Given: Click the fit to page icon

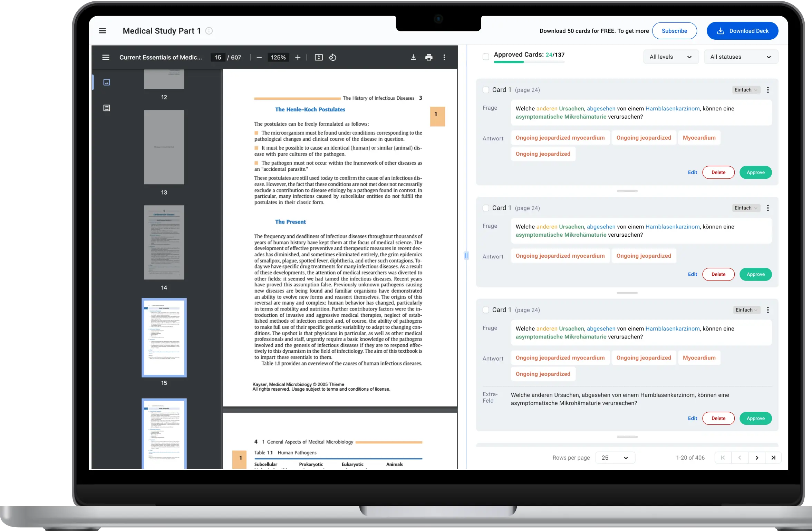Looking at the screenshot, I should coord(319,57).
